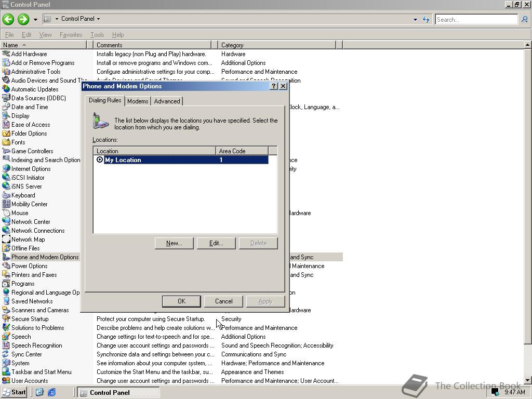Click the Sync Center icon
Image resolution: width=532 pixels, height=399 pixels.
6,354
